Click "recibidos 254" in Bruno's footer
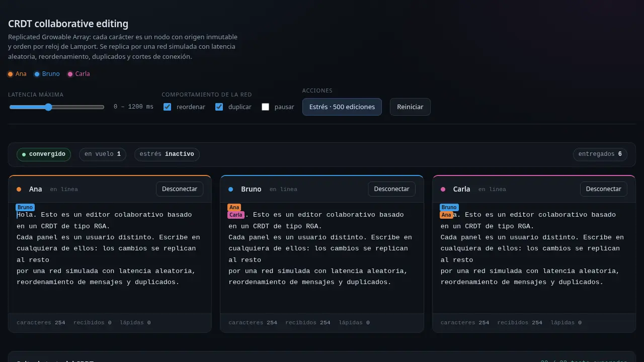 [308, 323]
